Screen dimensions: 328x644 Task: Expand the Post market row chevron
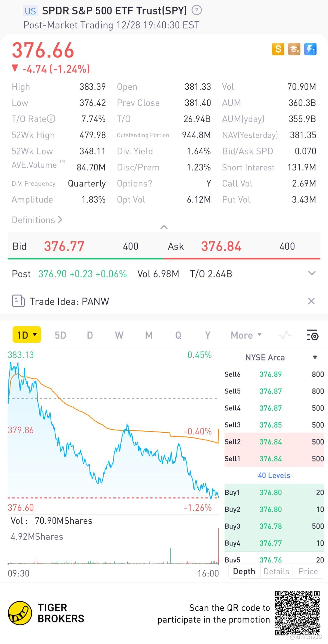coord(312,274)
